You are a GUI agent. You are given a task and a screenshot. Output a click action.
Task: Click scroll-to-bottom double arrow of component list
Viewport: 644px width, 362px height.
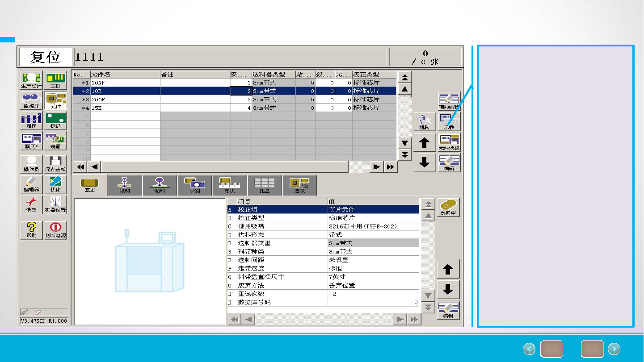pos(404,155)
